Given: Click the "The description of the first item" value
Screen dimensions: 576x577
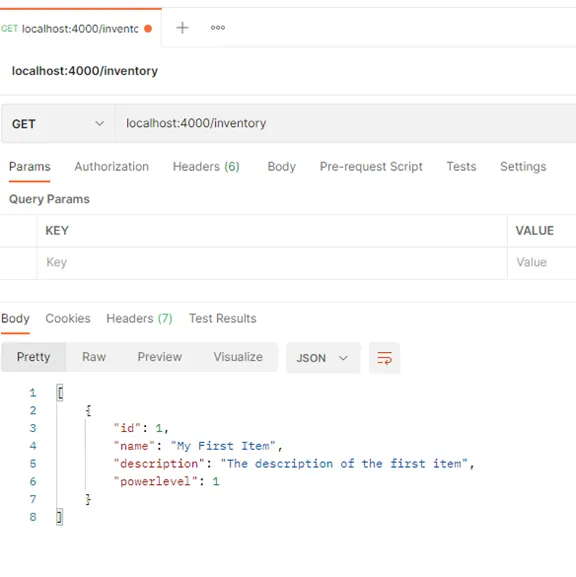Looking at the screenshot, I should click(344, 464).
